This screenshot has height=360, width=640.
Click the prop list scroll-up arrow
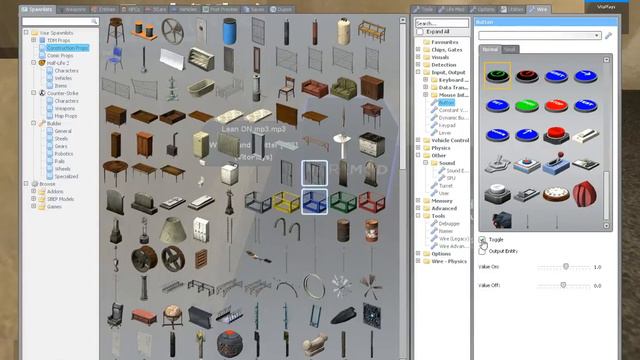(402, 20)
